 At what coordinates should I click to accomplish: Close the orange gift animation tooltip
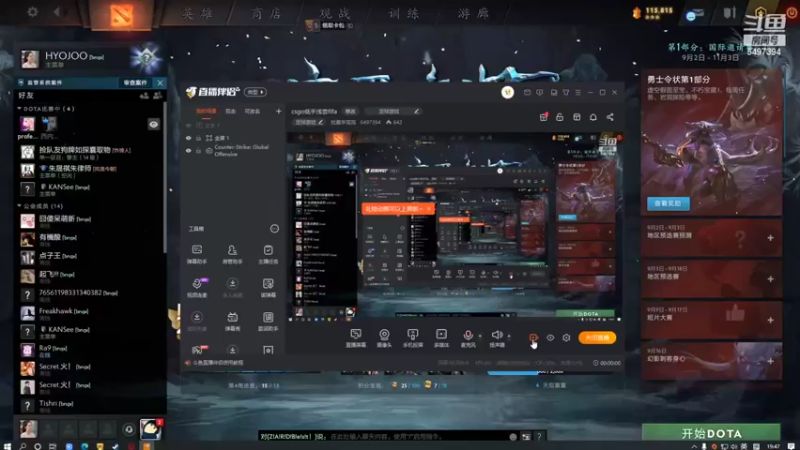click(428, 209)
